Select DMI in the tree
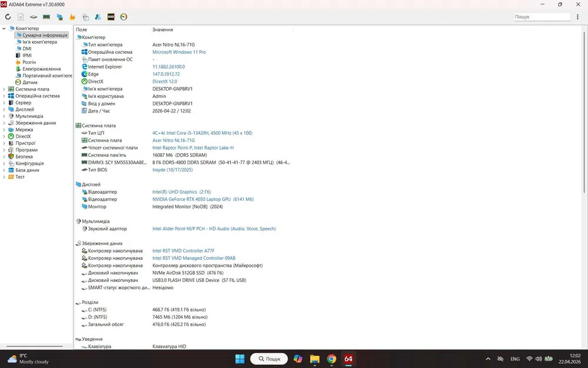The image size is (588, 368). coord(26,48)
